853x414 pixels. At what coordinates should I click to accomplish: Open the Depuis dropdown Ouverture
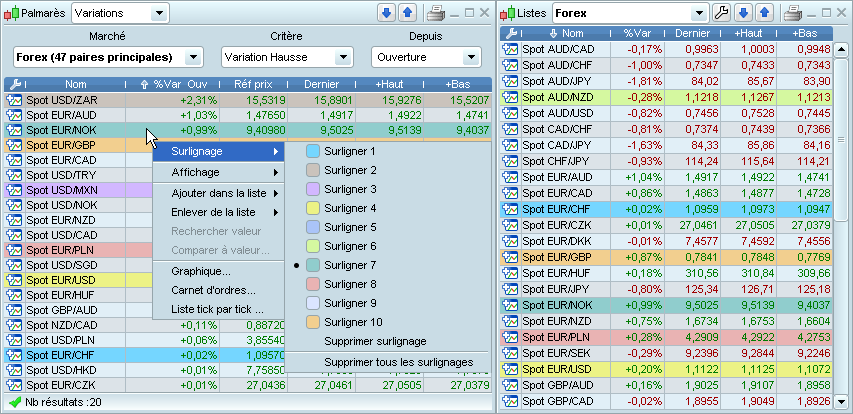426,57
